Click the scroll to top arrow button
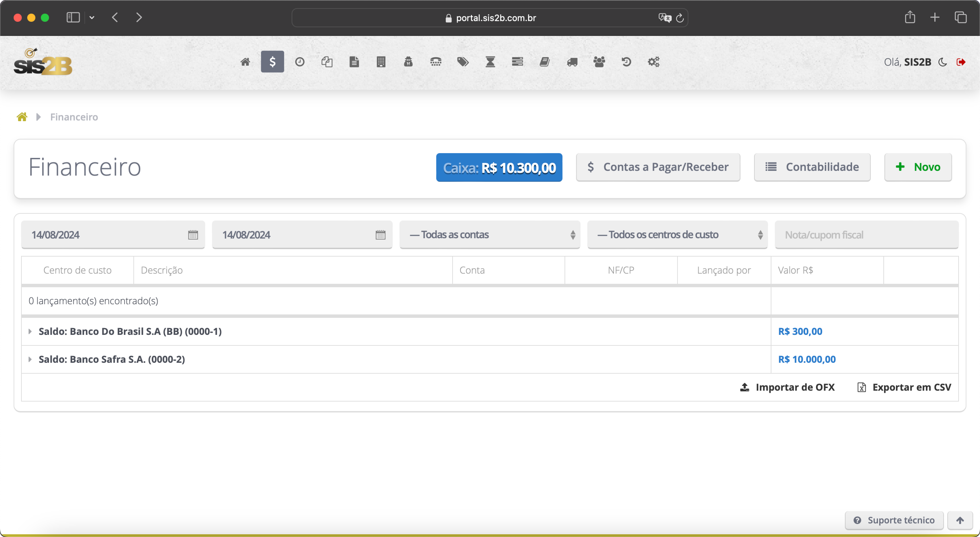The height and width of the screenshot is (537, 980). click(960, 520)
